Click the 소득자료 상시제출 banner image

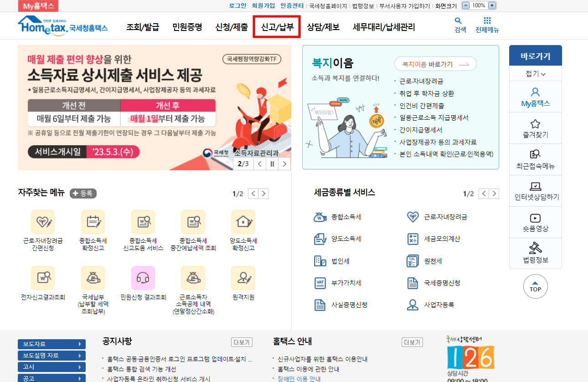[x=155, y=108]
